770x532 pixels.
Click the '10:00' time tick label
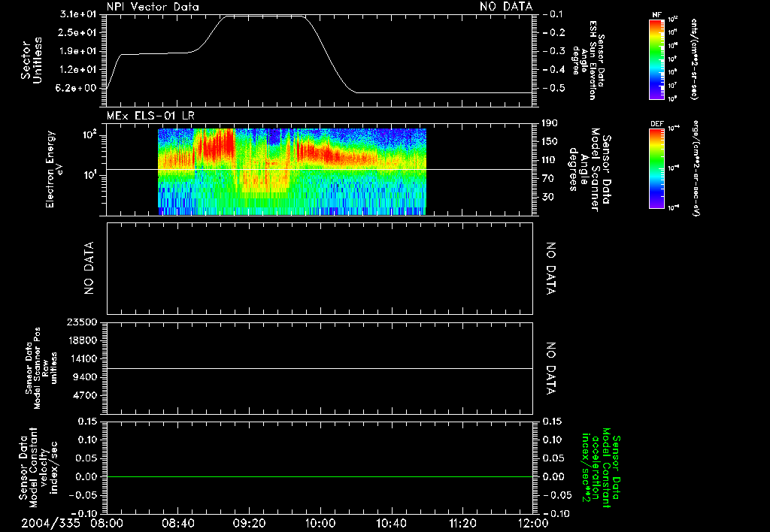tap(320, 523)
